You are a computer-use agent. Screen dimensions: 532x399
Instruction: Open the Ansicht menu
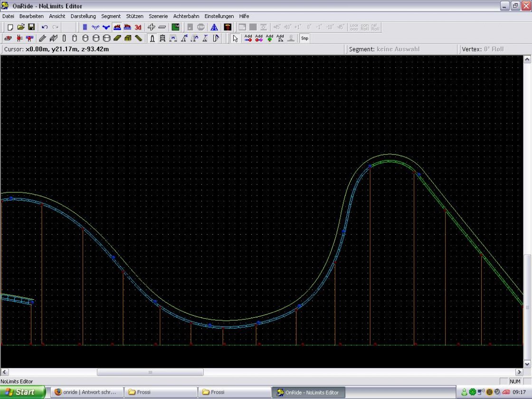pyautogui.click(x=57, y=16)
